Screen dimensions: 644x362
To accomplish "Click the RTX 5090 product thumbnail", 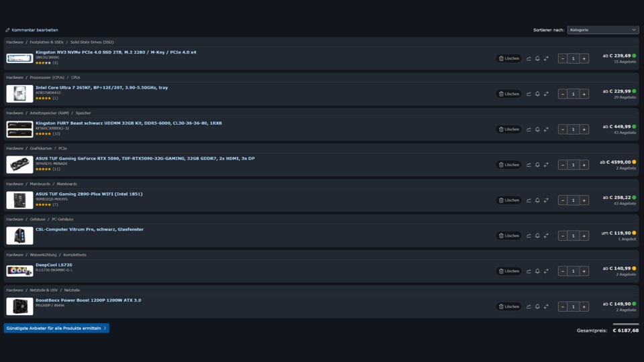I will [x=19, y=165].
